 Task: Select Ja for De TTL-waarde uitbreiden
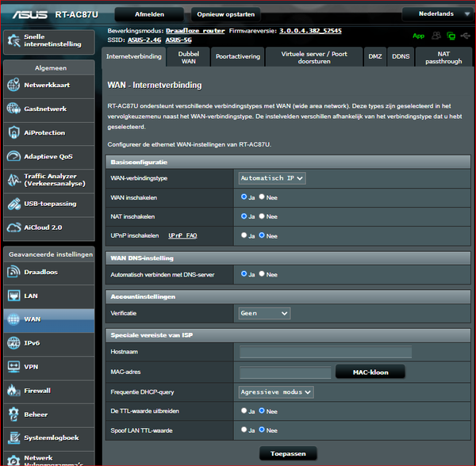point(244,411)
